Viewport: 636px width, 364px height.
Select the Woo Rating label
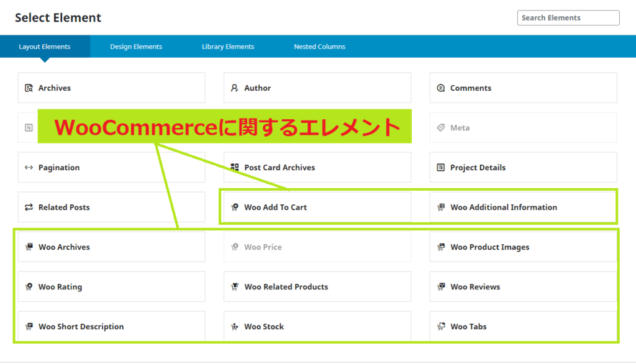[60, 287]
